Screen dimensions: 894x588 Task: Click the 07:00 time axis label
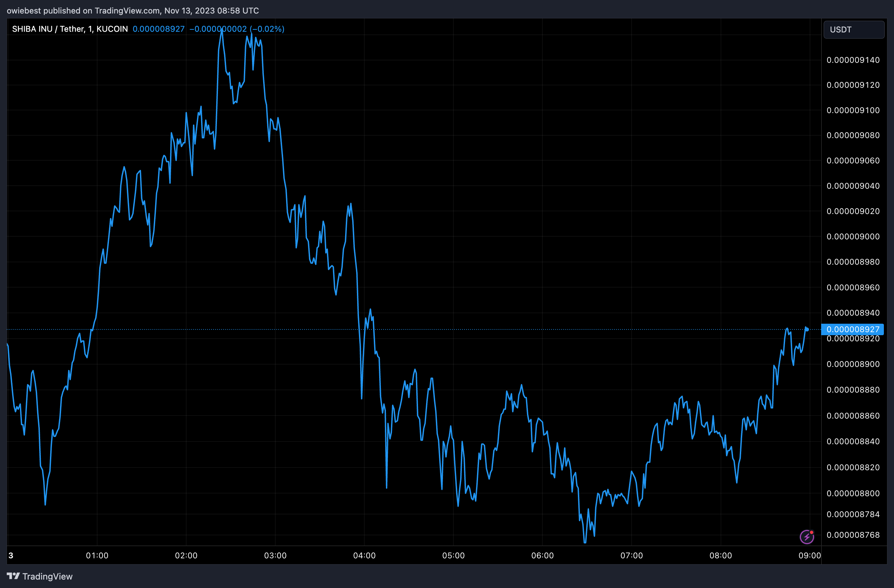pos(631,555)
